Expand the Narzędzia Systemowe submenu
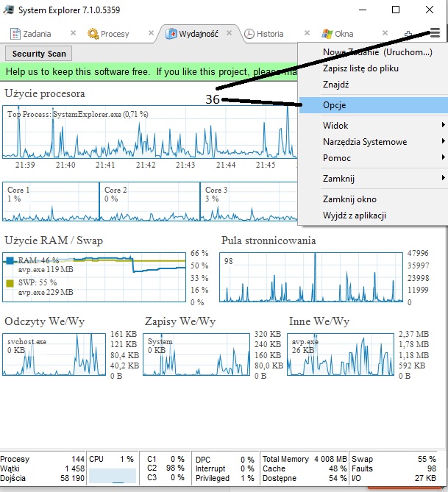Screen dimensions: 448x492 374,142
